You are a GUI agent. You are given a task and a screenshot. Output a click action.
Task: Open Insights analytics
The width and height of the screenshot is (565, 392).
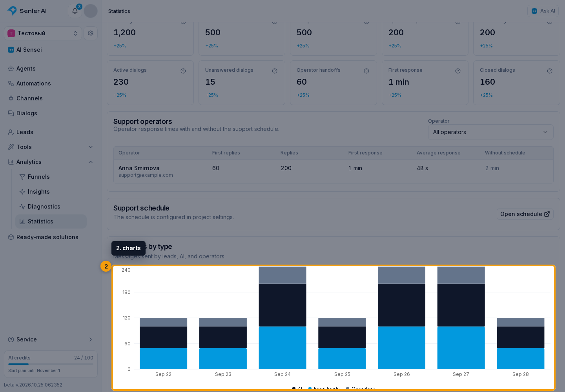51,192
